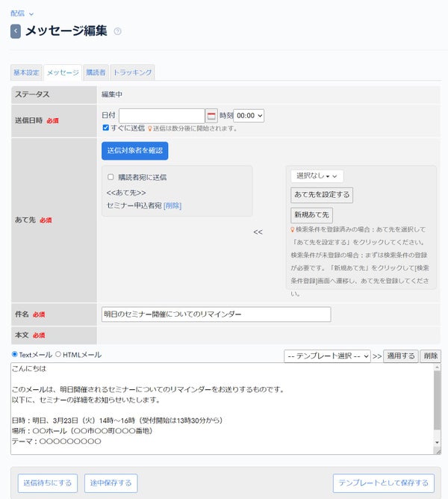This screenshot has width=448, height=499.
Task: Click the 編集中 status text
Action: pyautogui.click(x=112, y=95)
